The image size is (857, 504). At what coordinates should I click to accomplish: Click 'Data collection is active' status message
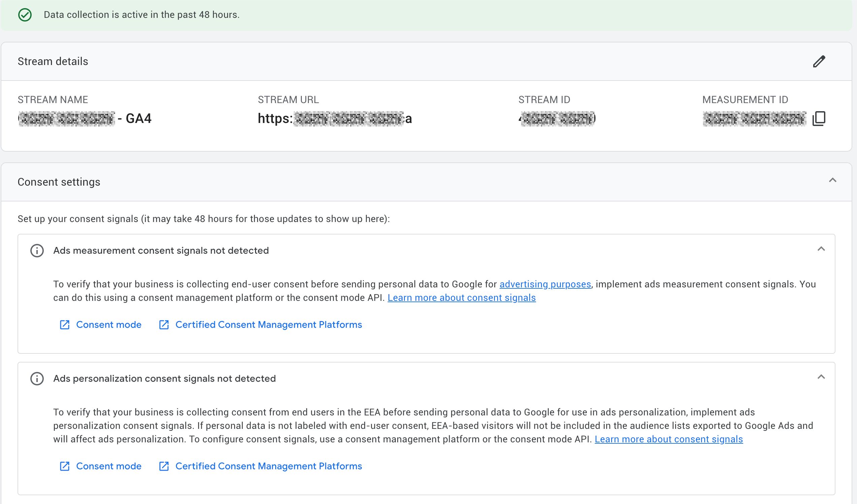coord(141,15)
